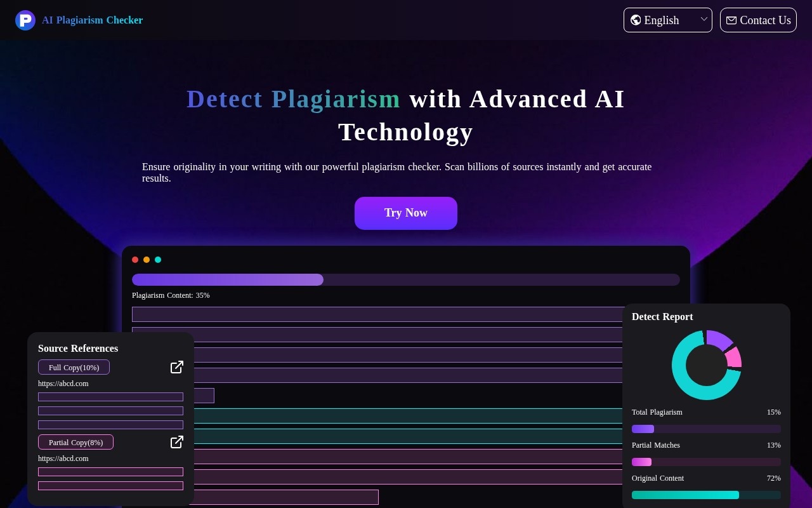
Task: Open the English language dropdown
Action: tap(668, 20)
